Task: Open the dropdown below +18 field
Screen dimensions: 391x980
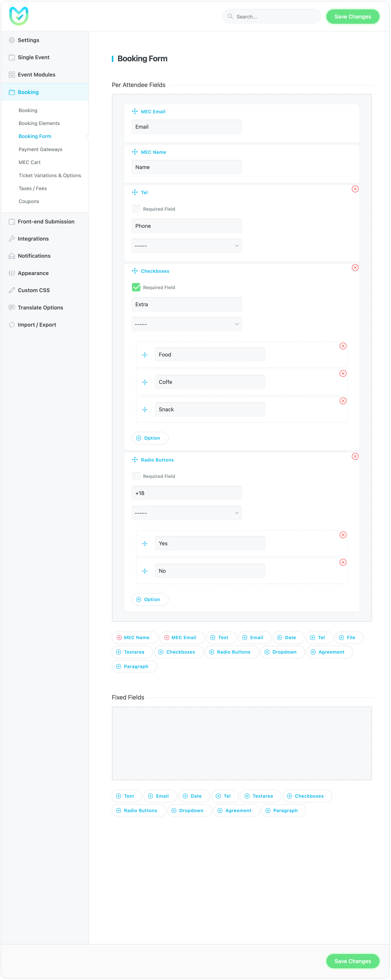Action: (x=187, y=513)
